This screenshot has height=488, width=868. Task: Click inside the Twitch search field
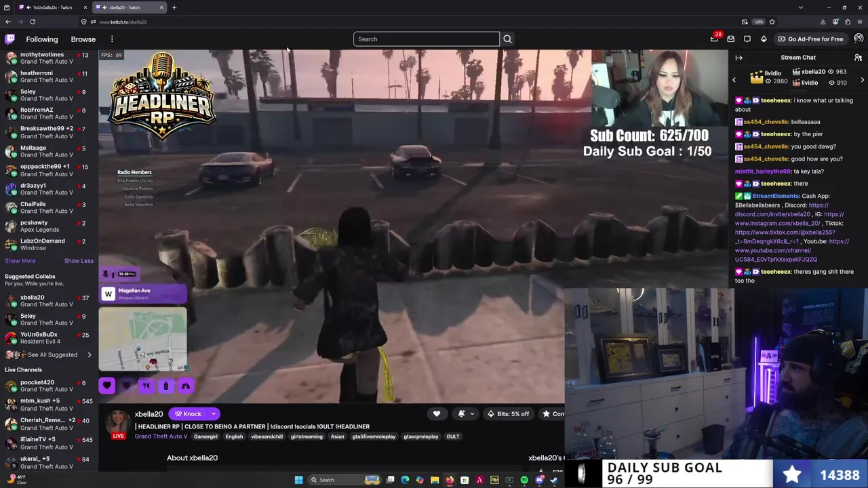click(x=426, y=39)
